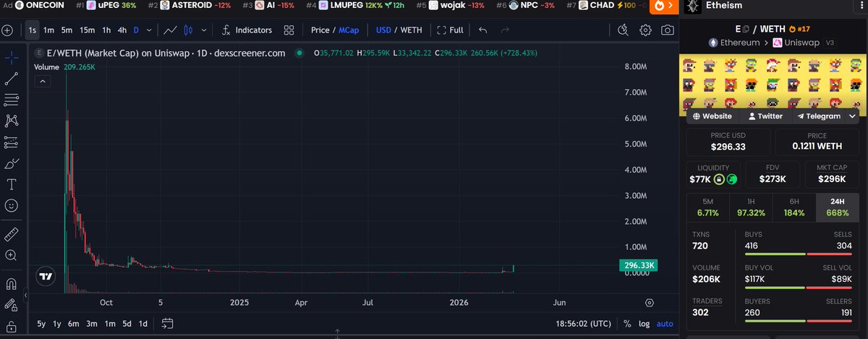Select the 15m timeframe

point(87,30)
